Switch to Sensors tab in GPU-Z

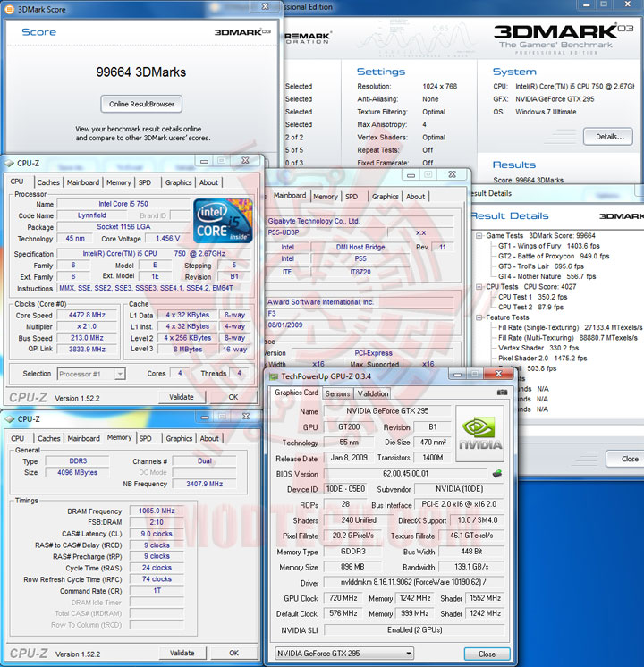337,393
